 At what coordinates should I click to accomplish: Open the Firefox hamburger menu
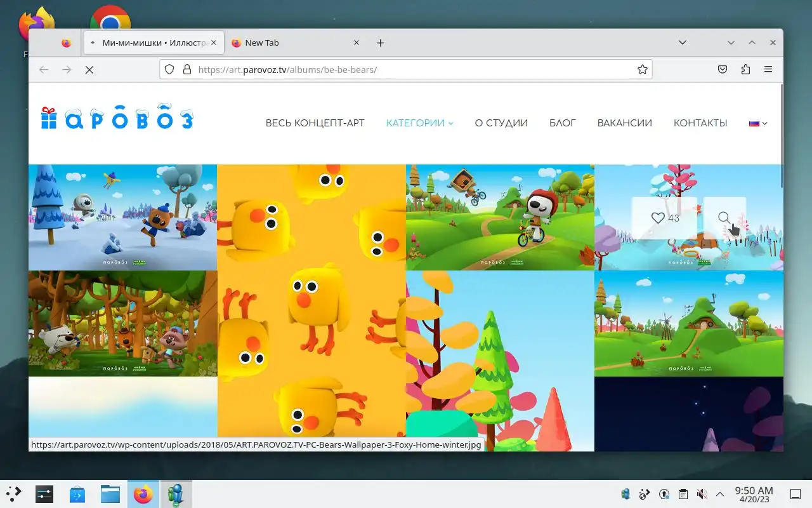(768, 70)
